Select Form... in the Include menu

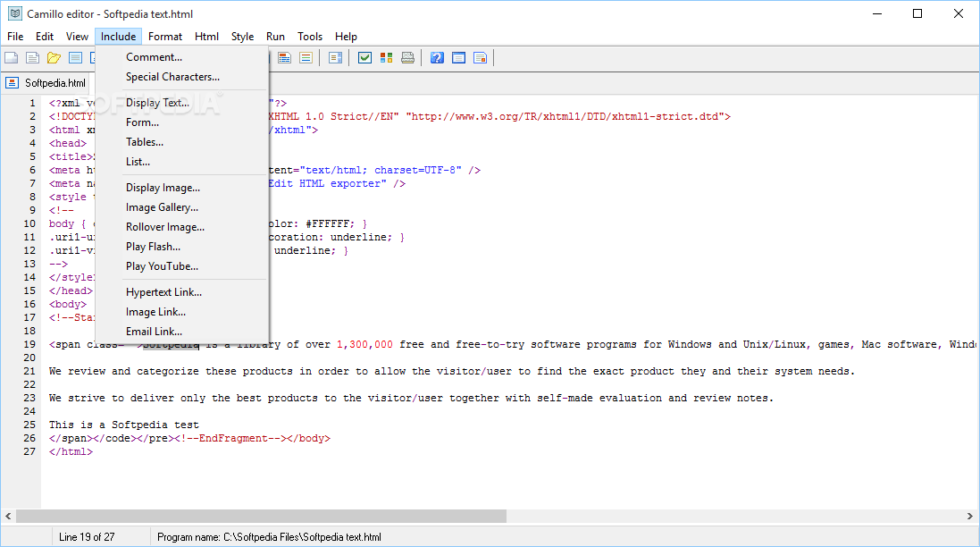click(182, 122)
